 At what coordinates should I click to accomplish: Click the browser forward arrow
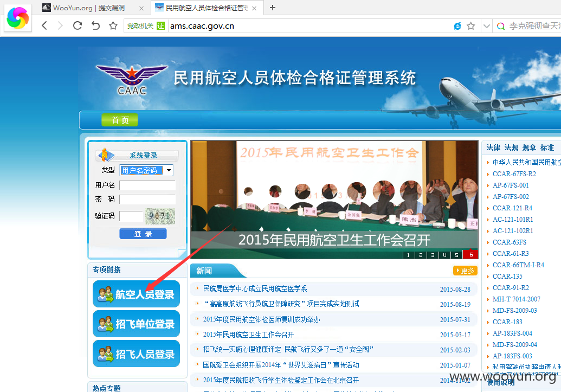tap(60, 25)
